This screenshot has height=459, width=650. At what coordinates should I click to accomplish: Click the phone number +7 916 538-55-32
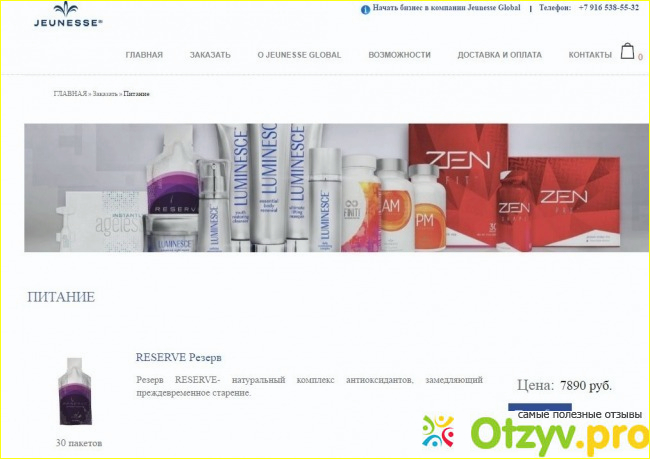click(x=609, y=8)
